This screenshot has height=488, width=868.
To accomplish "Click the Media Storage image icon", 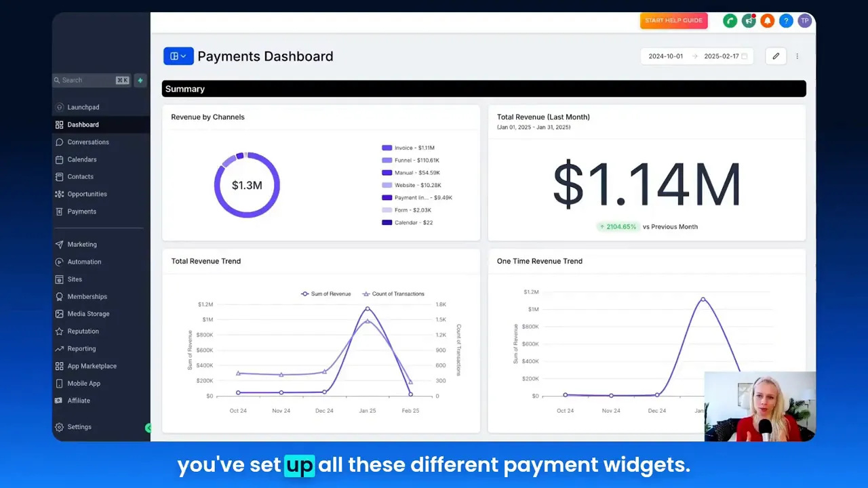I will [x=60, y=314].
